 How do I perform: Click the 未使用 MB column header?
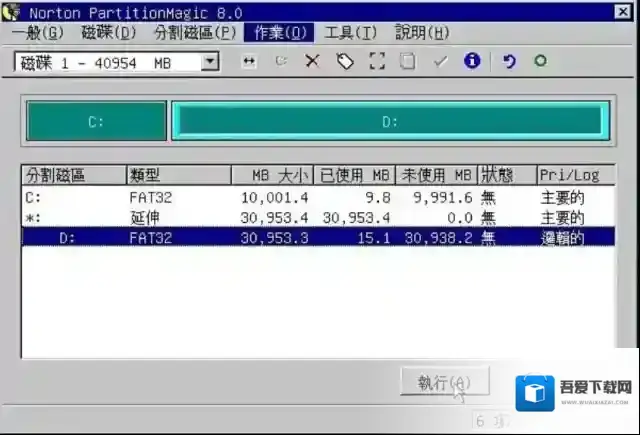click(x=436, y=175)
